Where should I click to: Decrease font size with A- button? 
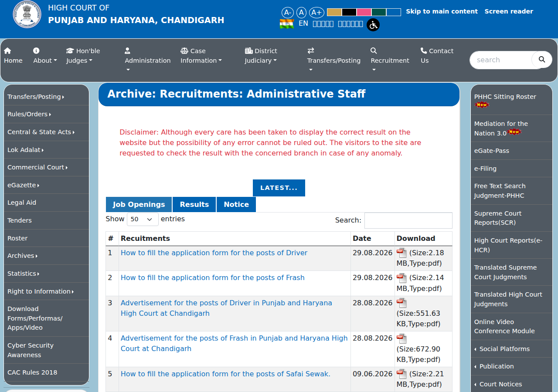point(287,12)
